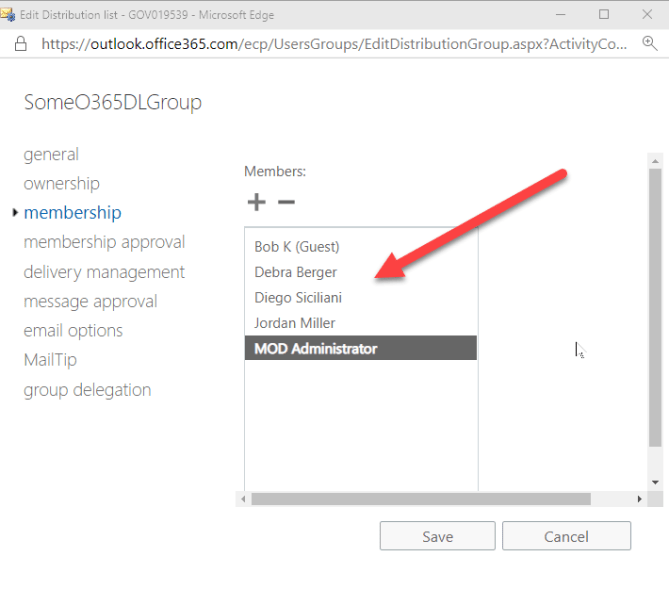Viewport: 669px width, 589px height.
Task: Open delivery management section
Action: tap(104, 272)
